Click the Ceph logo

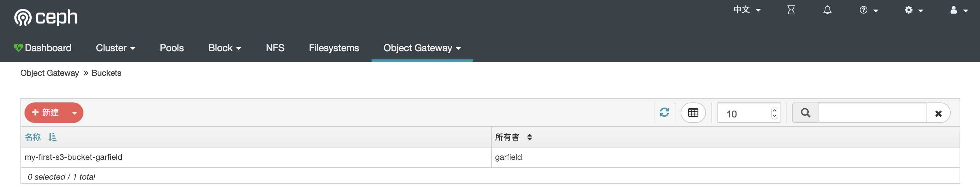pos(46,17)
